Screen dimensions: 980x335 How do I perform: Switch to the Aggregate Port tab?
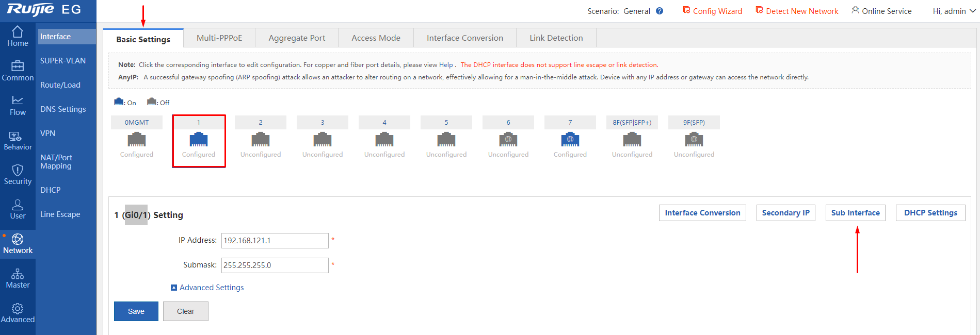[297, 38]
